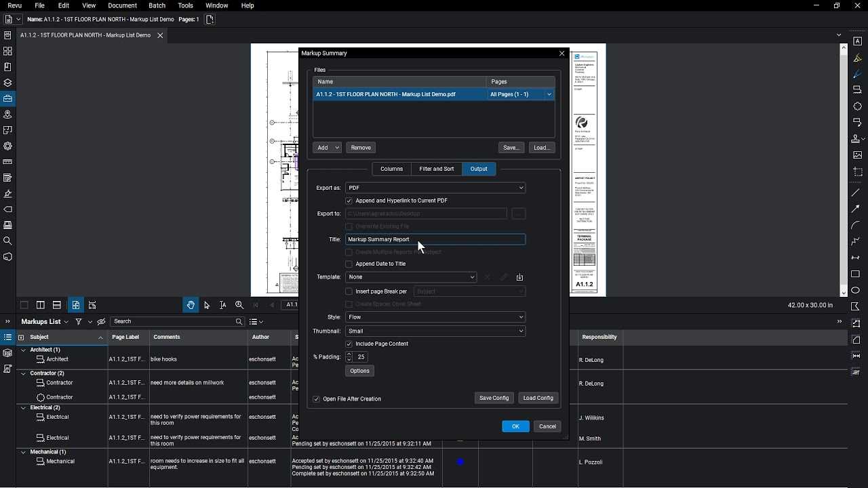
Task: Activate the Zoom magnifier tool
Action: coord(239,306)
